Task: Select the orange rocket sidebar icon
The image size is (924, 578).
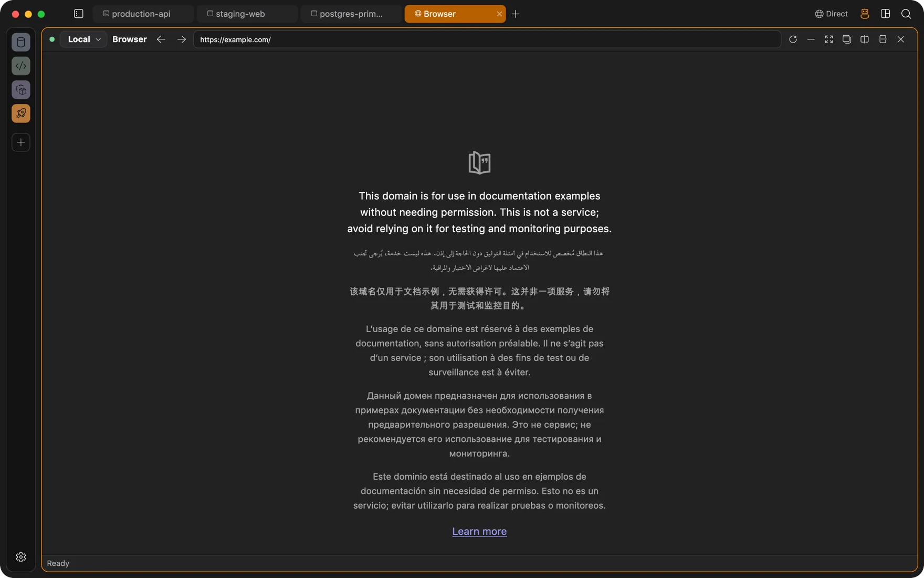Action: coord(21,113)
